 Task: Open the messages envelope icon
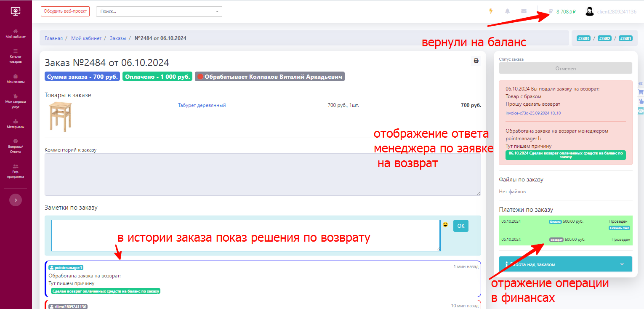click(524, 11)
